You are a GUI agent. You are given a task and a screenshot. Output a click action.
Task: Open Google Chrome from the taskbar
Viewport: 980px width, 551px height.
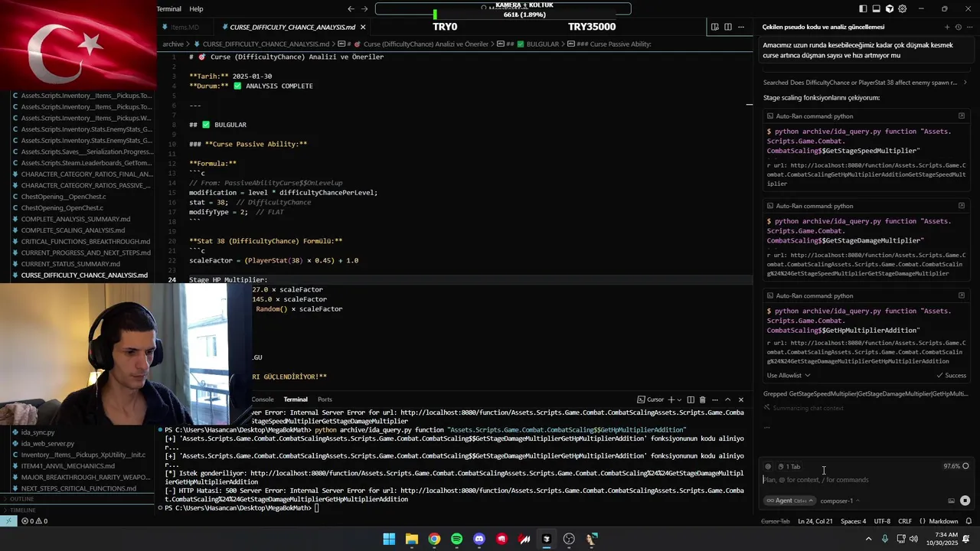point(434,539)
